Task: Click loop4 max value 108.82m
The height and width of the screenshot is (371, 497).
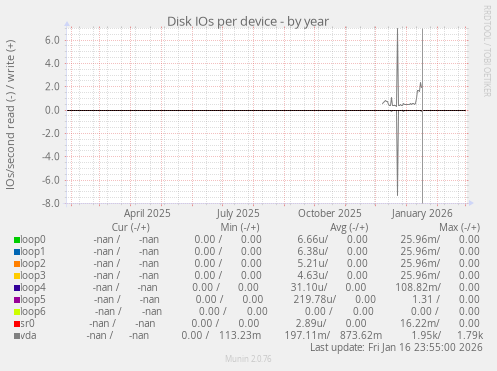Action: click(x=418, y=287)
